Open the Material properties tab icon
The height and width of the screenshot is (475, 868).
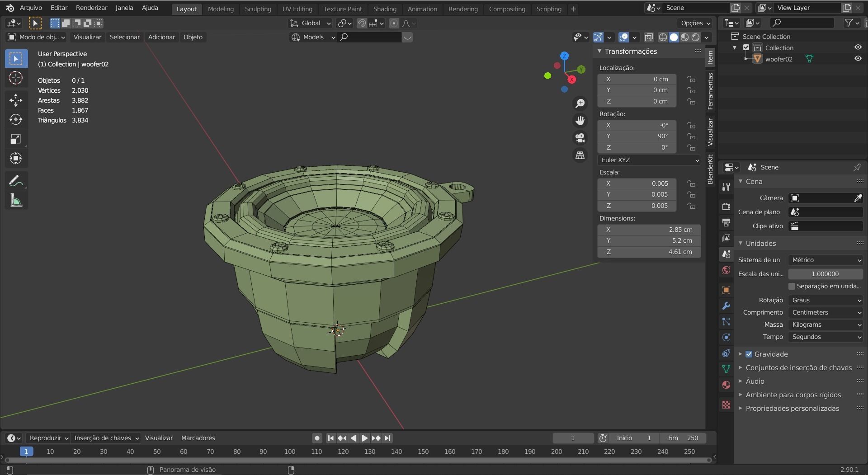[726, 385]
